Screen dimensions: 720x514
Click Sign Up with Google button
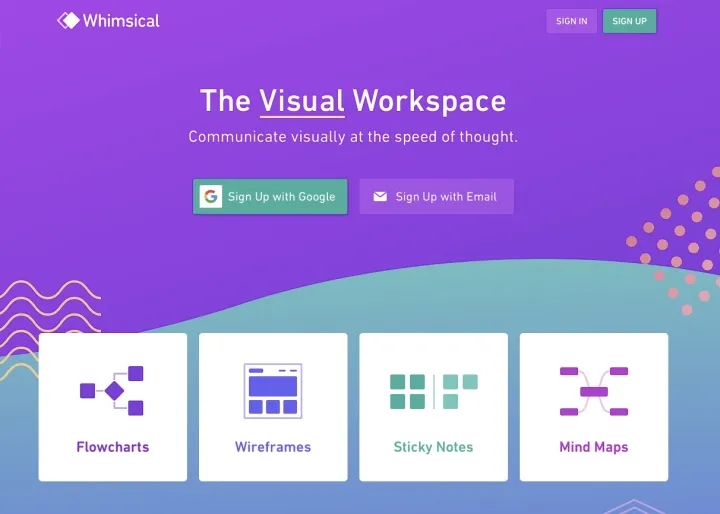tap(270, 197)
